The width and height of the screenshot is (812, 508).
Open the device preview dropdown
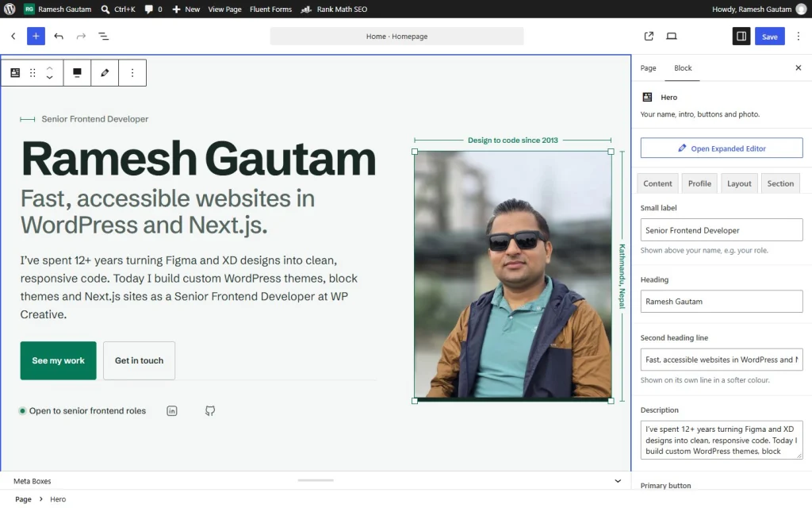[671, 36]
